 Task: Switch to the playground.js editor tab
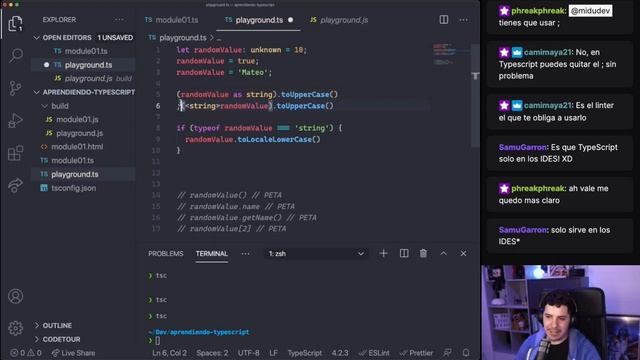[339, 20]
